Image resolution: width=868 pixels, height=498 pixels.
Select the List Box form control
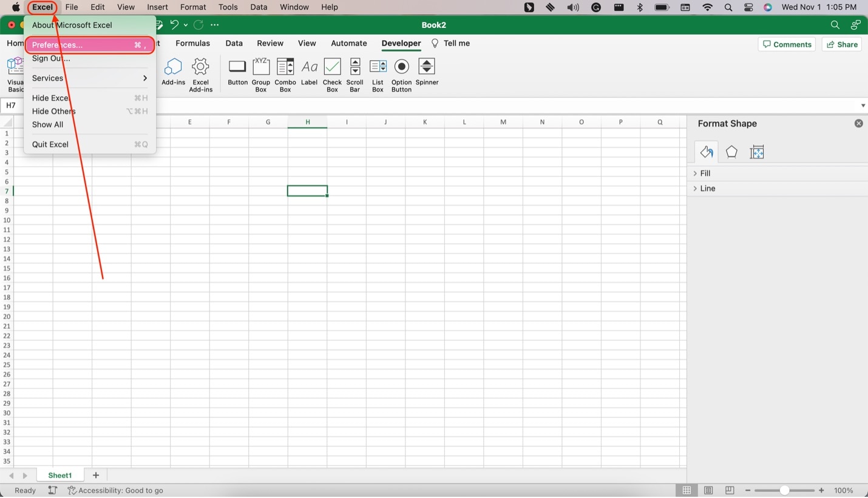[x=378, y=75]
